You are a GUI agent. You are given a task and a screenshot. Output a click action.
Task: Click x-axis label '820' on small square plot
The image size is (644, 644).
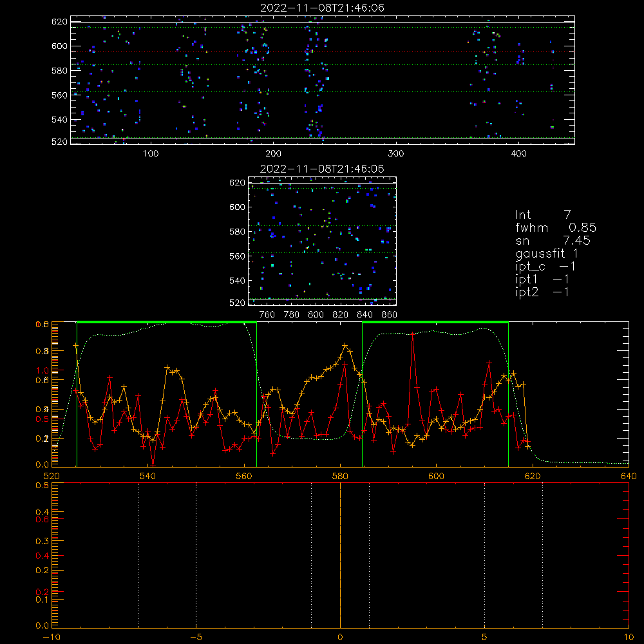340,315
